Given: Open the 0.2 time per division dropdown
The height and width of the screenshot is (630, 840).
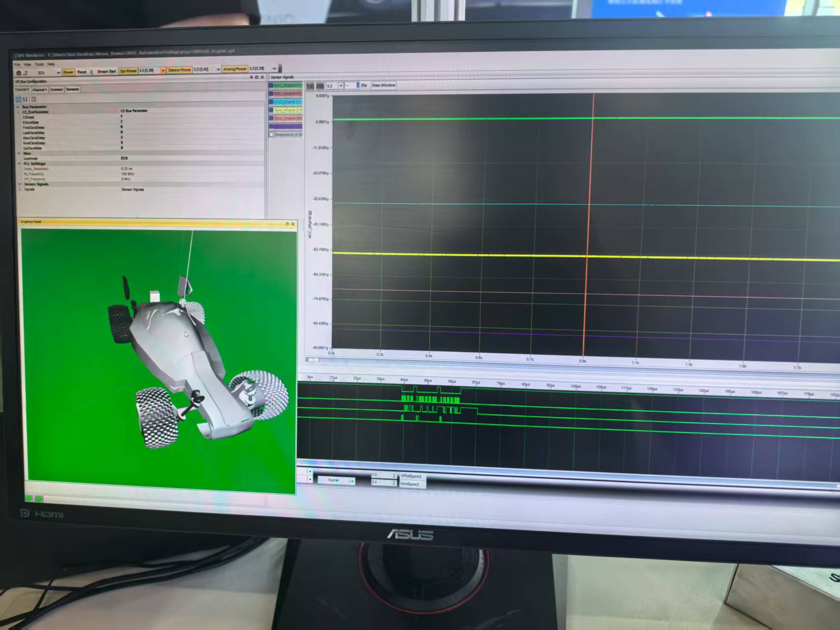Looking at the screenshot, I should click(341, 86).
